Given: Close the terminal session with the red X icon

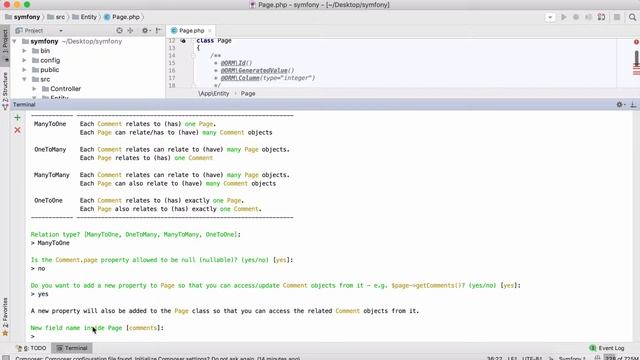Looking at the screenshot, I should point(18,130).
